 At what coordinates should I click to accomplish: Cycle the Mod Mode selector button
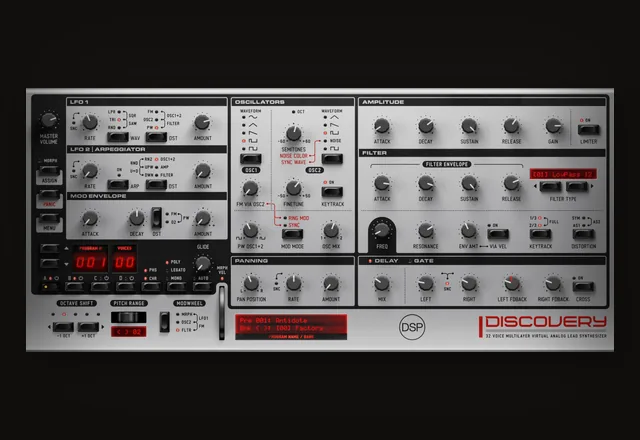pyautogui.click(x=292, y=234)
